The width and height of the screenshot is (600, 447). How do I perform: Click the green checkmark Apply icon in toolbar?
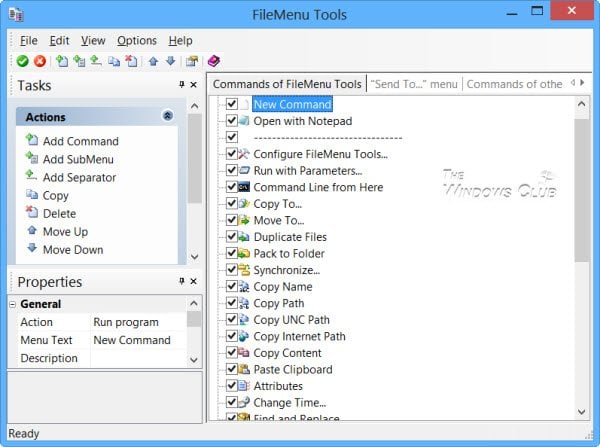point(23,61)
